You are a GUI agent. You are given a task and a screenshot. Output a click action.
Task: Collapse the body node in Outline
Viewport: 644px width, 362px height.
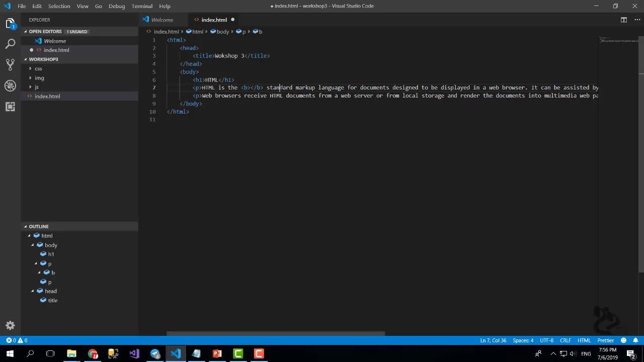tap(33, 245)
